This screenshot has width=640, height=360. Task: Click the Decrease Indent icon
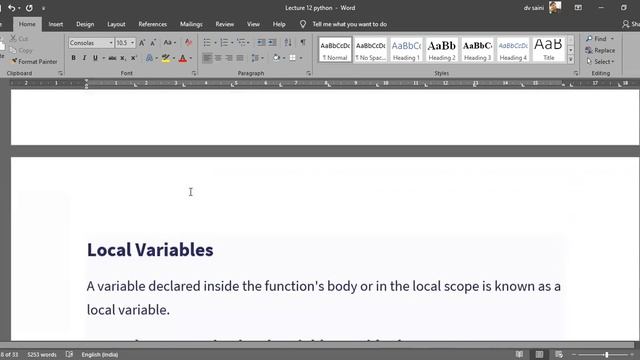pos(261,42)
